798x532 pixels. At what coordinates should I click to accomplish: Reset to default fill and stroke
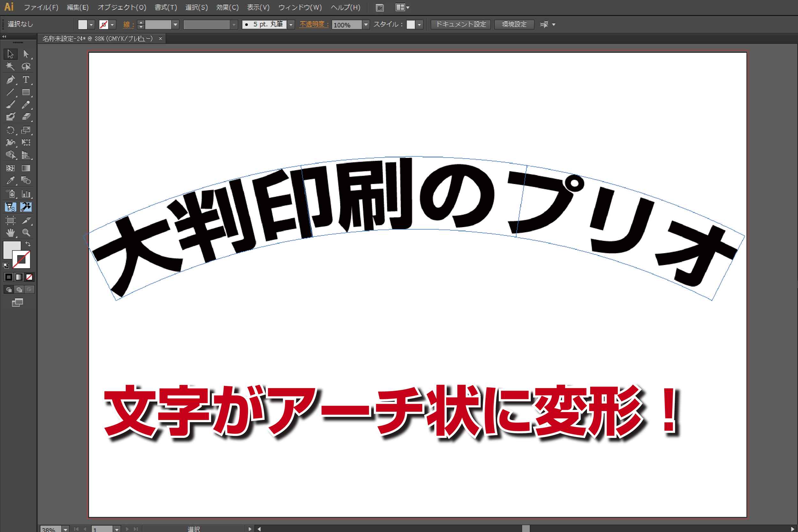[x=6, y=266]
